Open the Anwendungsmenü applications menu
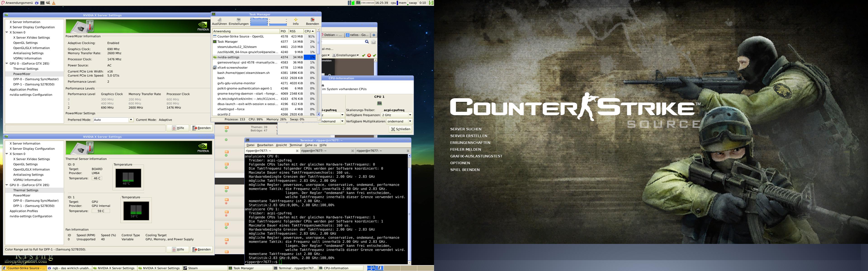 [17, 3]
